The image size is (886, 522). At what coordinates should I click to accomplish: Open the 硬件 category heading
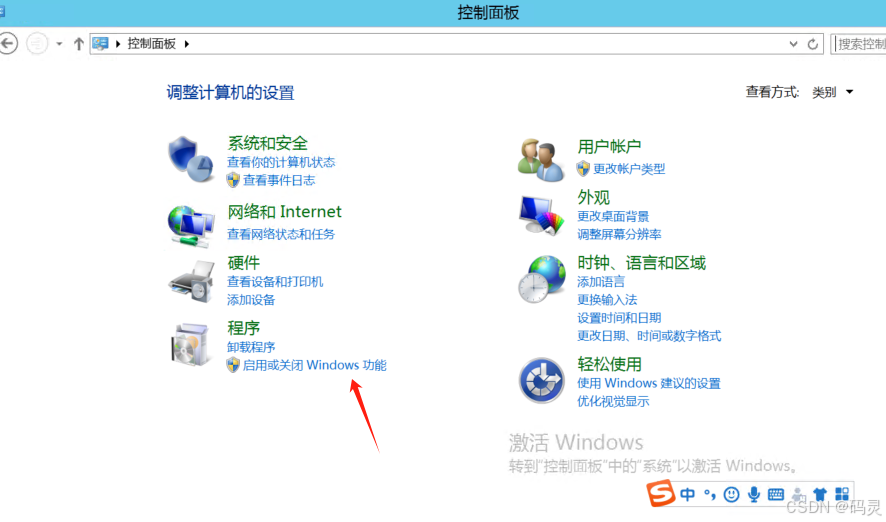244,263
